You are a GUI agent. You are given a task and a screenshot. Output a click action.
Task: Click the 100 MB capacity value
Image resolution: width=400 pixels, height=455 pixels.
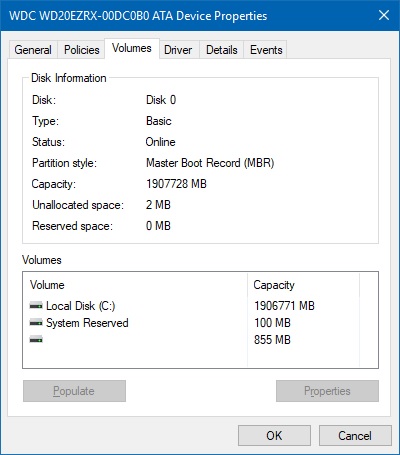pyautogui.click(x=272, y=323)
